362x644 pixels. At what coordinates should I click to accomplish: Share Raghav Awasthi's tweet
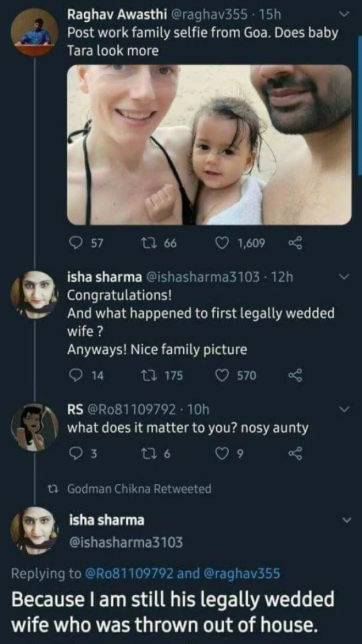[296, 243]
